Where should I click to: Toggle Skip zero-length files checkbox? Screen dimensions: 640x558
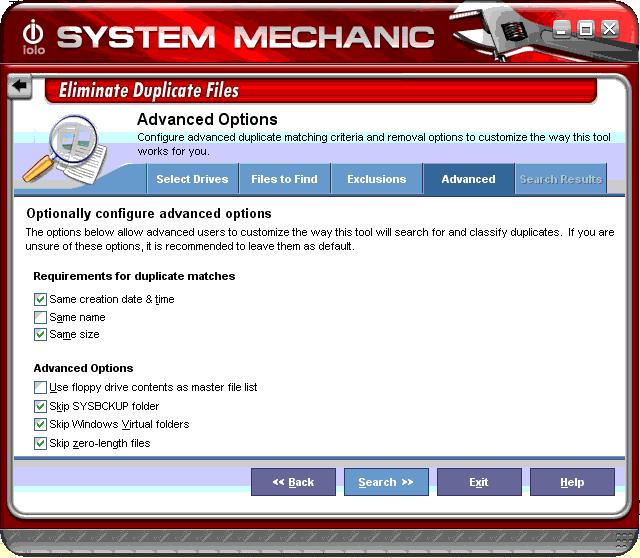click(40, 442)
